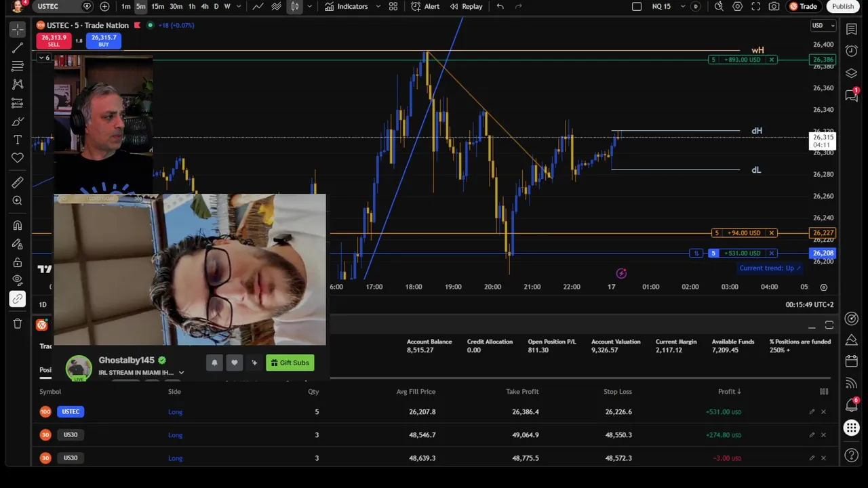This screenshot has width=868, height=488.
Task: Open the chats icon with red badge
Action: point(852,96)
